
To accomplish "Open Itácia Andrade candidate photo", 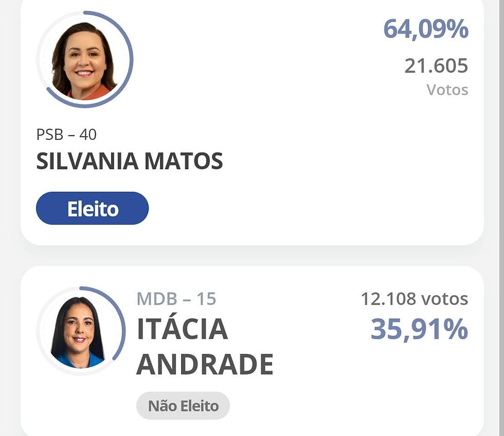I will coord(78,332).
